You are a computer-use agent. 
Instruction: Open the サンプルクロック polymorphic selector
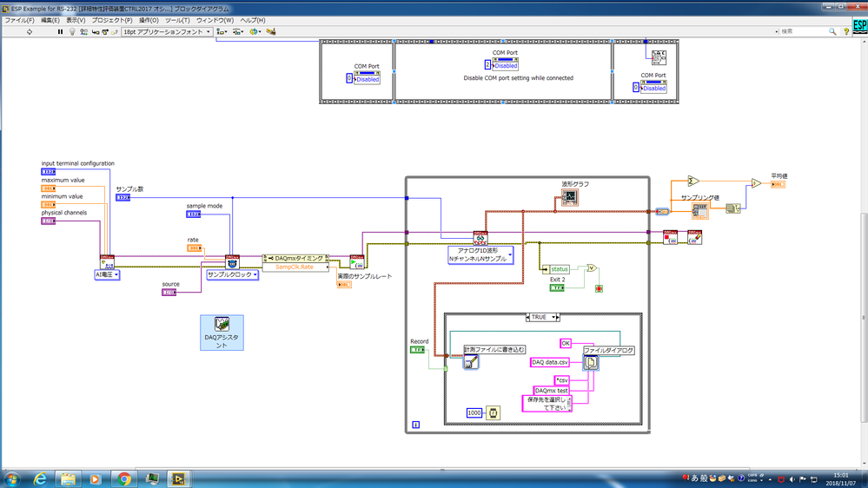[233, 274]
